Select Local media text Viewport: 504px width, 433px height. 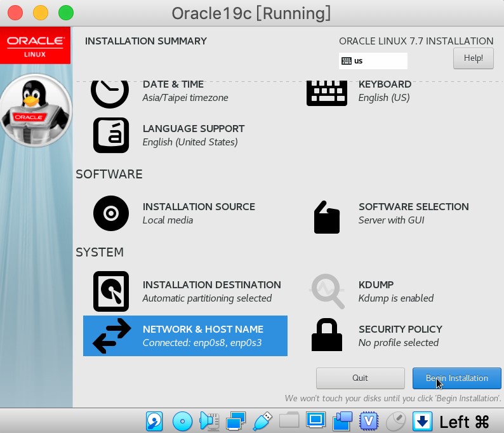click(168, 220)
